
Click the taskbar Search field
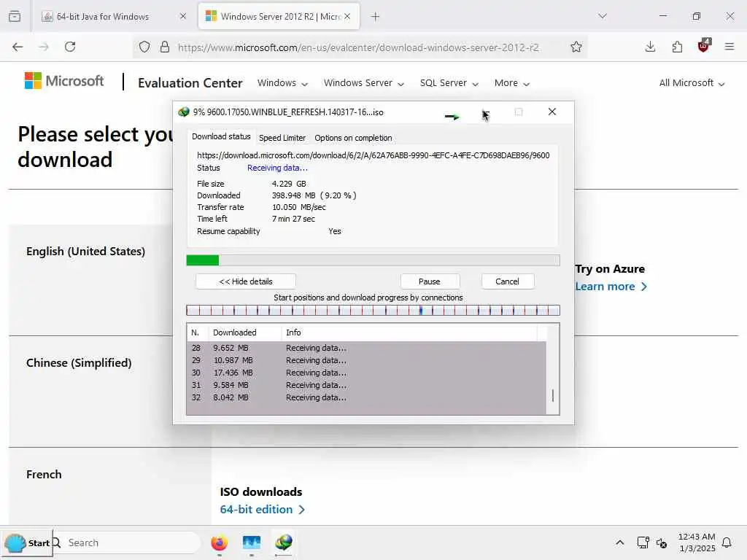click(127, 542)
